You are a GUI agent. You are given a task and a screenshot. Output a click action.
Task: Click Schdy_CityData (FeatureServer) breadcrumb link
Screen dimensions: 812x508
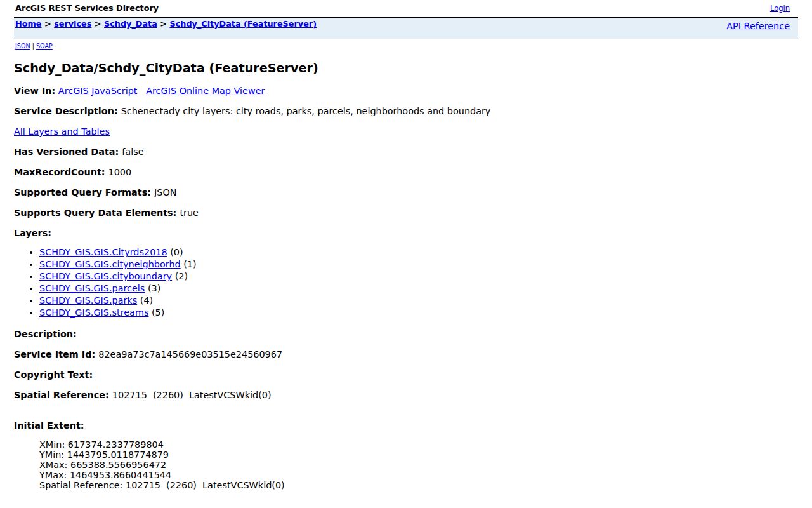[x=243, y=24]
